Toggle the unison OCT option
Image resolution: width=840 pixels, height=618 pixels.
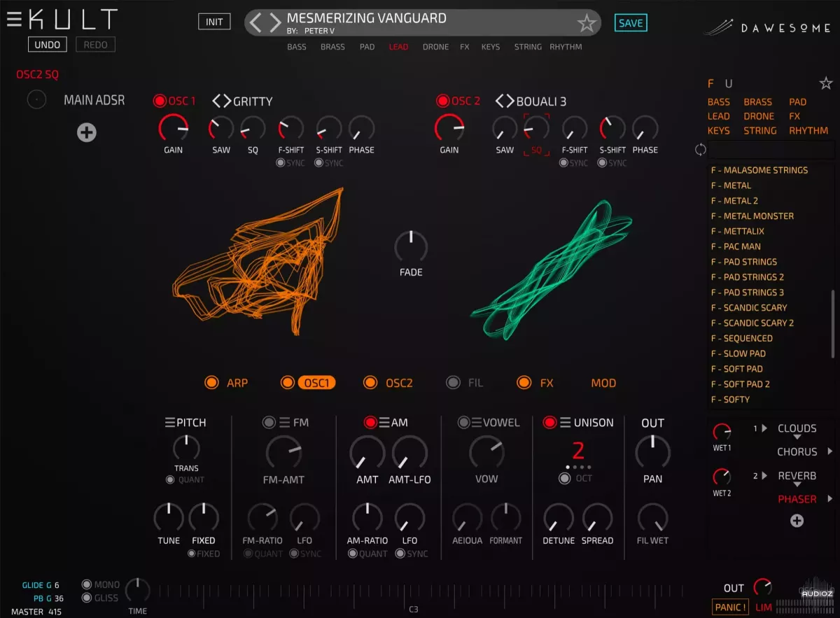[564, 479]
